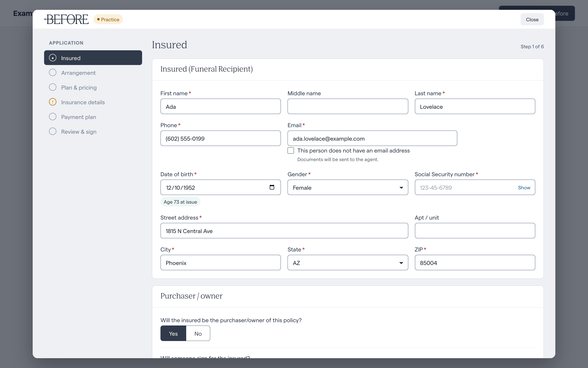Image resolution: width=588 pixels, height=368 pixels.
Task: Click the Arrangement step circle icon
Action: [52, 73]
